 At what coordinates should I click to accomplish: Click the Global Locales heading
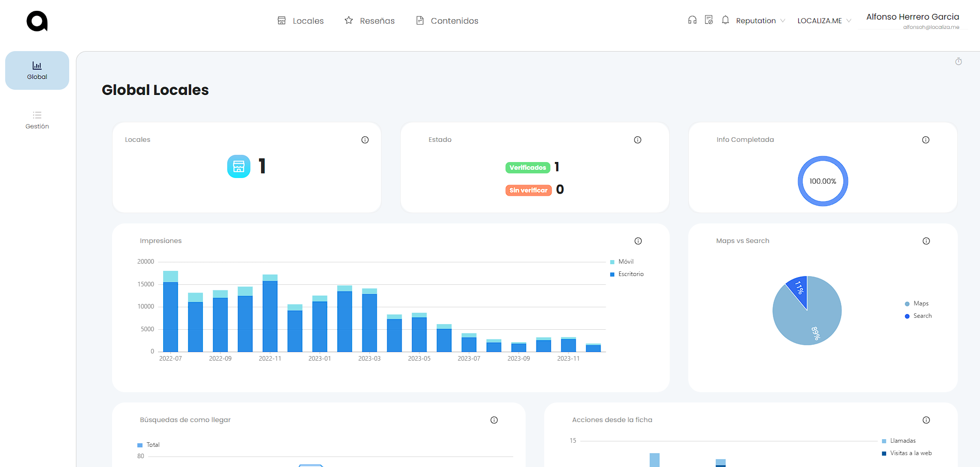155,90
